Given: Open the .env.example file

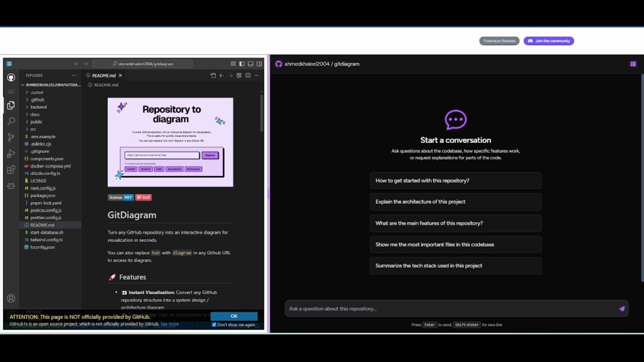Looking at the screenshot, I should click(x=50, y=137).
